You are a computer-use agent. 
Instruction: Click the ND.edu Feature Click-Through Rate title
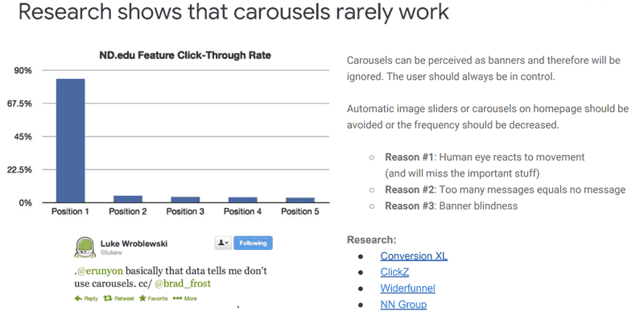(185, 55)
